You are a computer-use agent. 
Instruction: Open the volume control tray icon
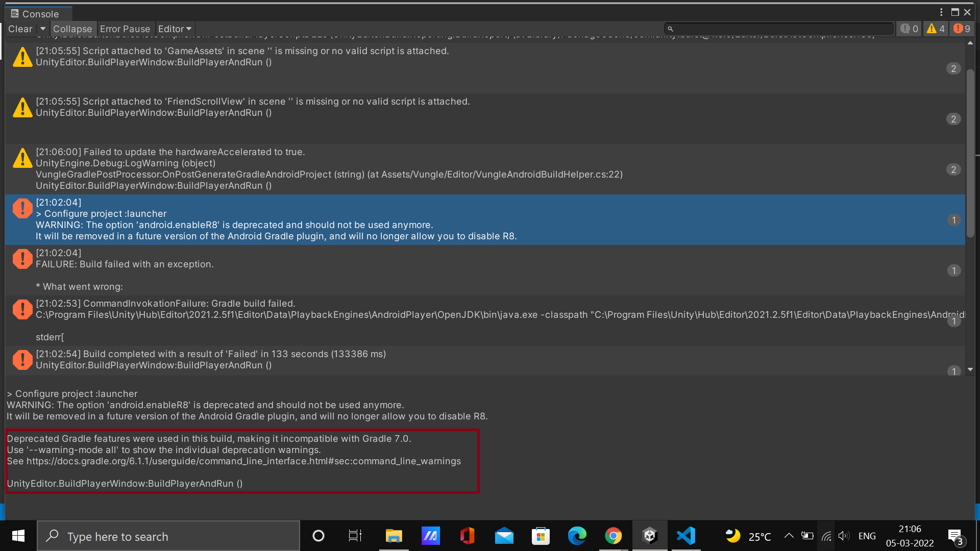(844, 536)
